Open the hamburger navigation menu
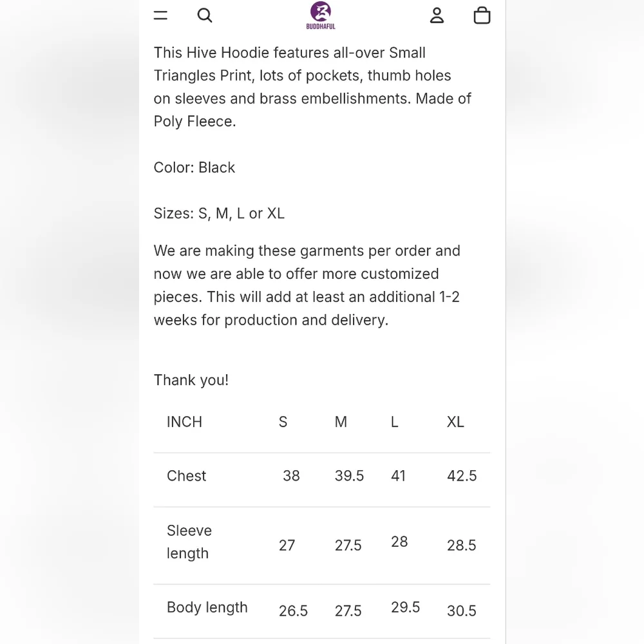The width and height of the screenshot is (644, 644). tap(160, 15)
